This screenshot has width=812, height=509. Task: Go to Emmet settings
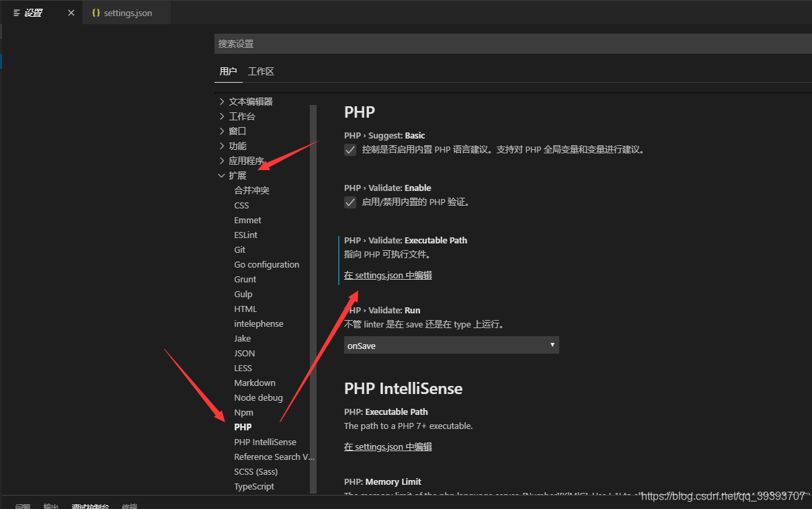click(x=247, y=220)
